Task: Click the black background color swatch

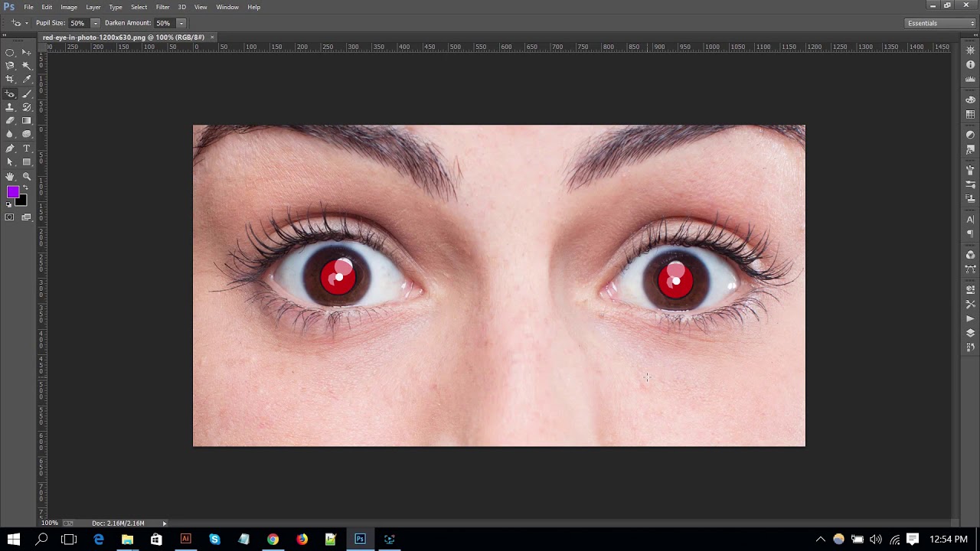Action: 22,201
